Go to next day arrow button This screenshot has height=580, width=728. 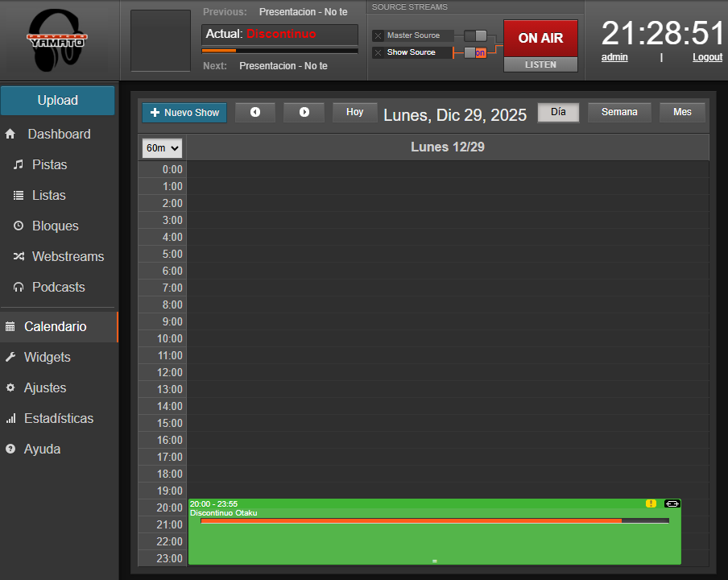(304, 113)
